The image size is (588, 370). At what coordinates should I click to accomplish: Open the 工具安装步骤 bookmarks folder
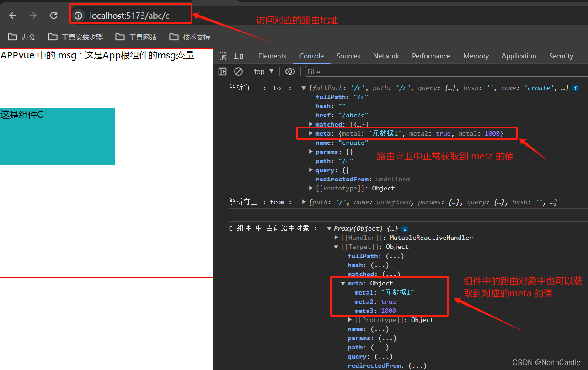[x=75, y=37]
